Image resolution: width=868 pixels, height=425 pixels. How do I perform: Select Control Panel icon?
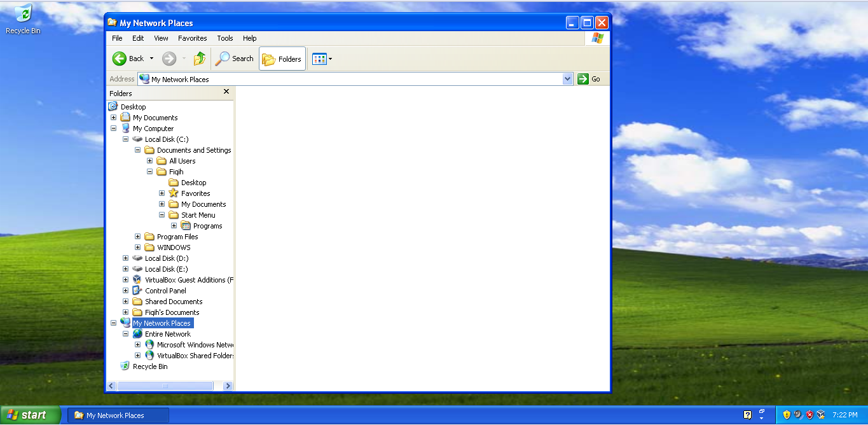tap(137, 291)
